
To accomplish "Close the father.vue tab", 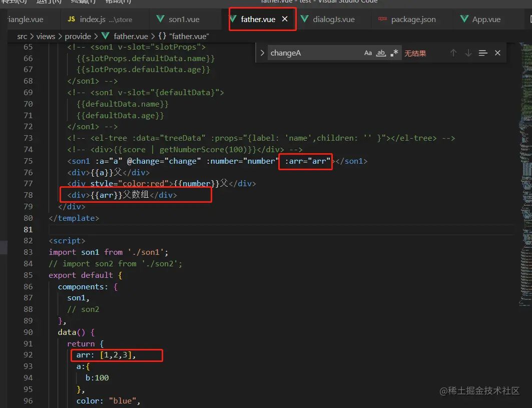I will pos(285,20).
